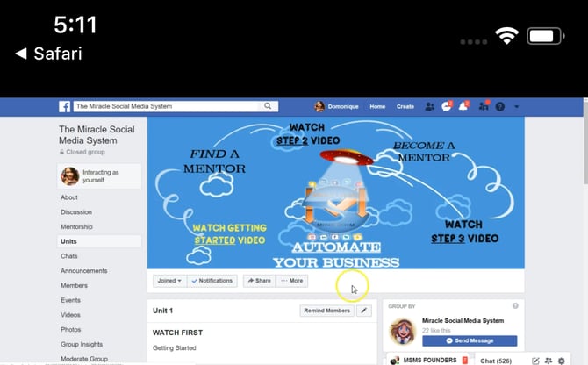
Task: Click Create in the top bar
Action: [405, 107]
